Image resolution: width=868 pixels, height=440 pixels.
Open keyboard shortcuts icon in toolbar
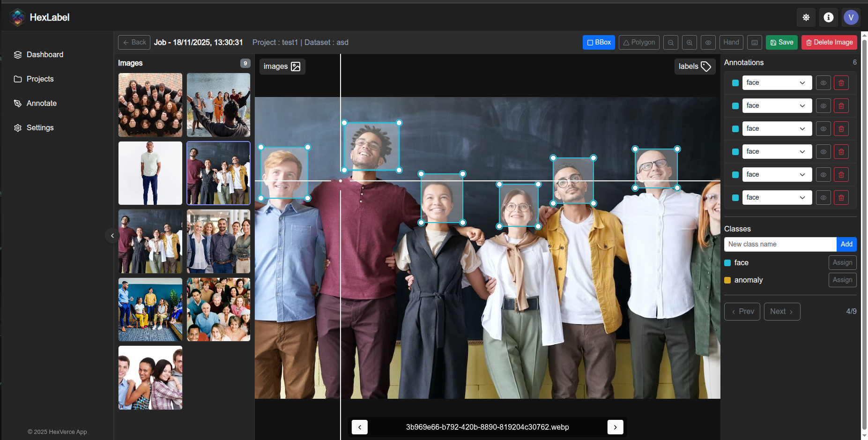pyautogui.click(x=754, y=43)
